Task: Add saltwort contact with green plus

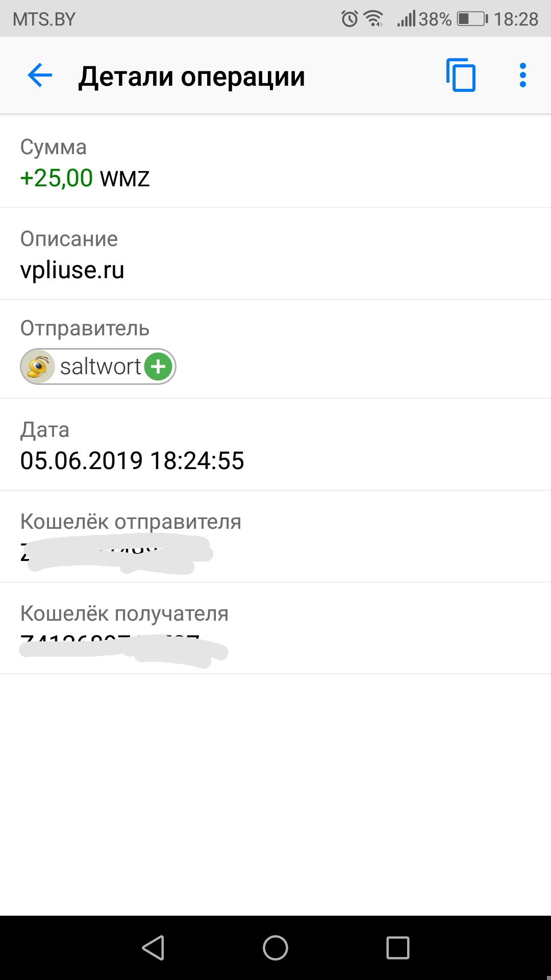Action: 158,366
